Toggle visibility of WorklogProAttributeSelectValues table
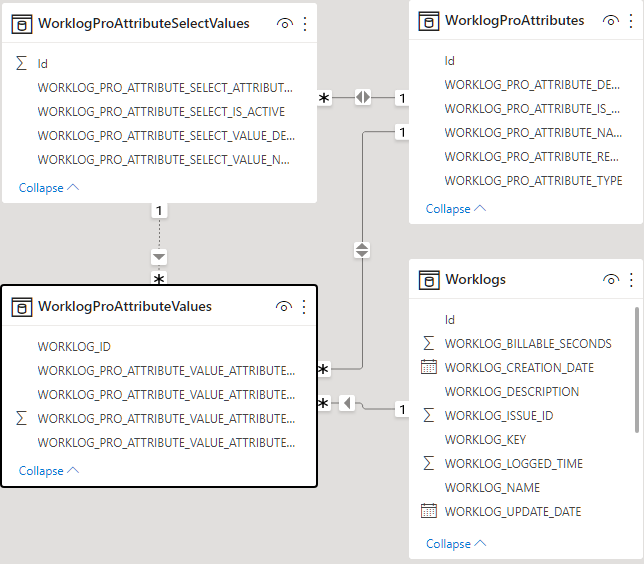The width and height of the screenshot is (644, 564). point(285,23)
